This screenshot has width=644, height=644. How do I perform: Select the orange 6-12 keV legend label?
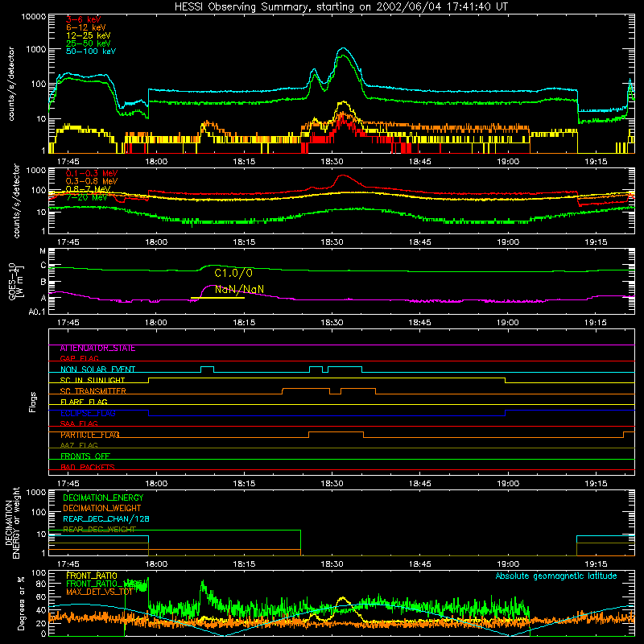click(85, 27)
